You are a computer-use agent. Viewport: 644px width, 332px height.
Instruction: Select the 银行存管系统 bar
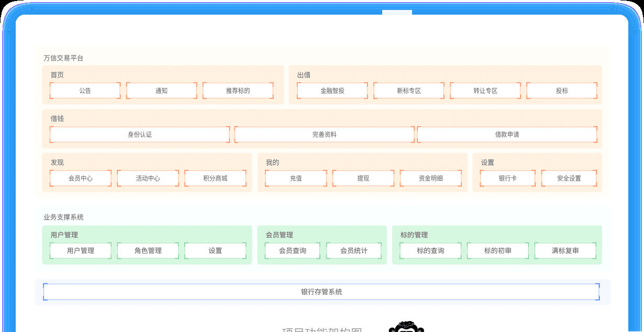point(322,292)
